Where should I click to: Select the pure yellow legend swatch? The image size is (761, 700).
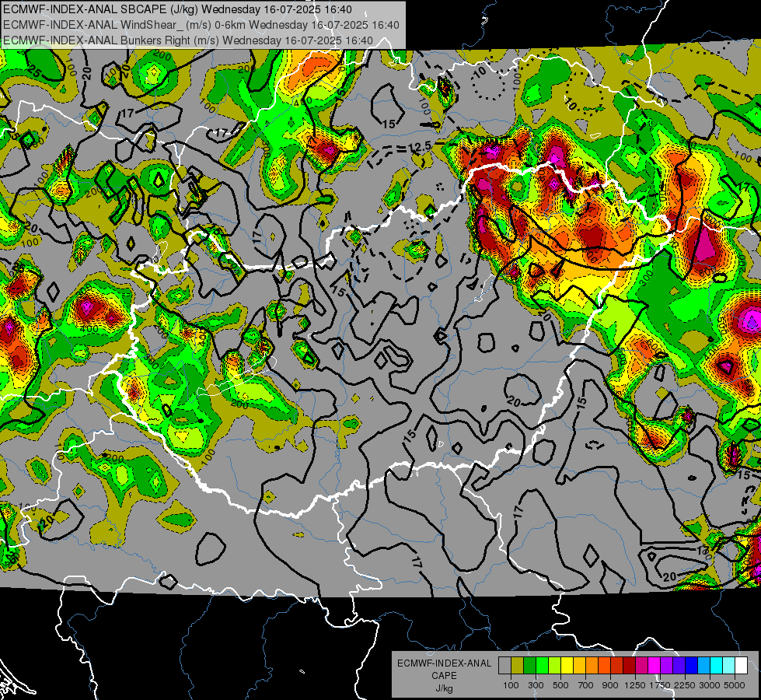(567, 666)
